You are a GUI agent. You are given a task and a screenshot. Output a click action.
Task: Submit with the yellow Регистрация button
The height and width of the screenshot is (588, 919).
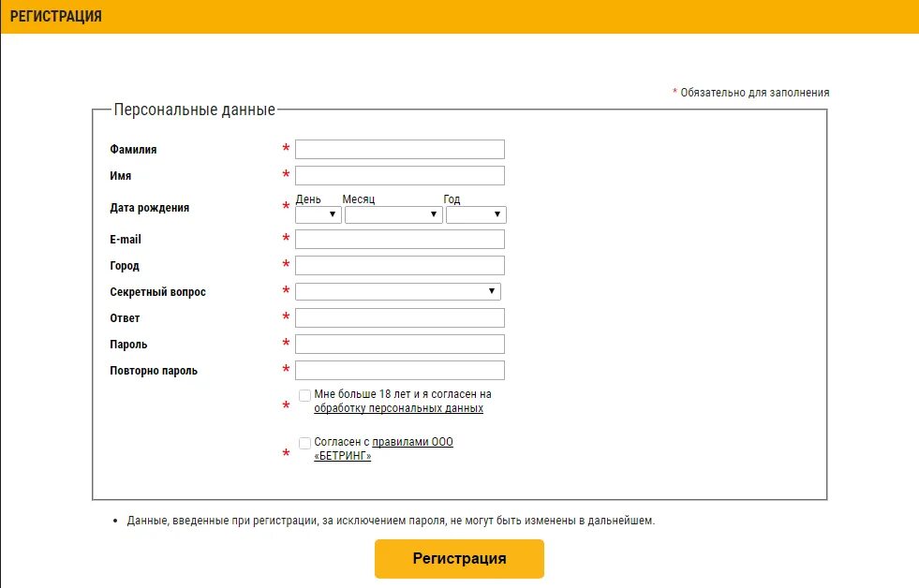459,559
